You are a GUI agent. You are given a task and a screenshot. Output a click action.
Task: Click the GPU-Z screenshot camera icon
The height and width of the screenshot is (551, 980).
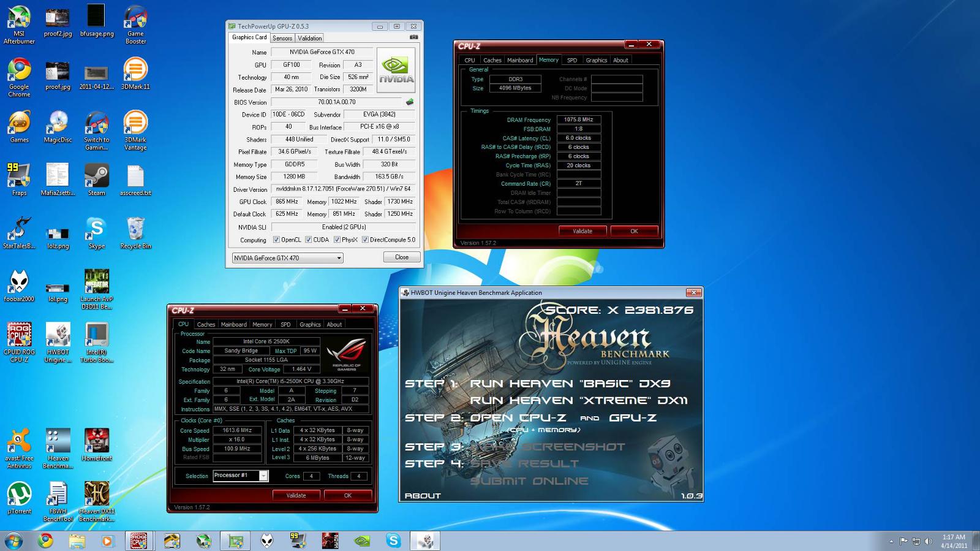pyautogui.click(x=414, y=37)
